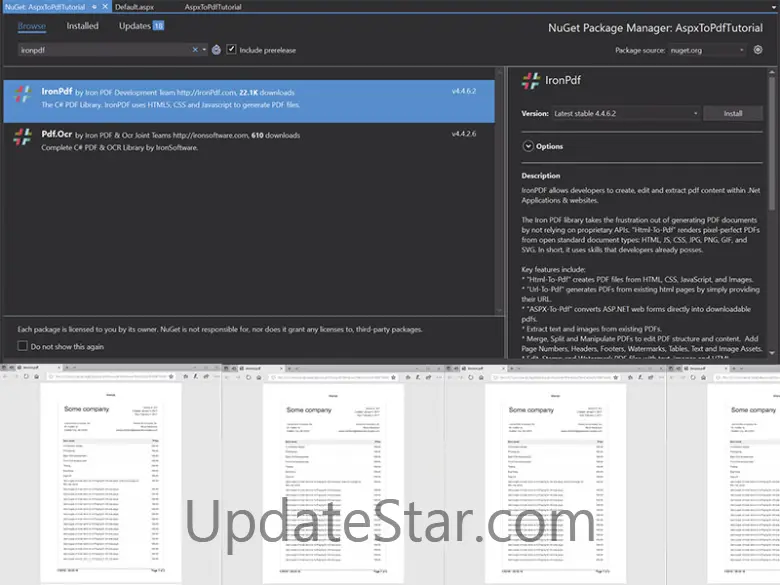Viewport: 780px width, 585px height.
Task: Click the refresh icon beside the search box
Action: 216,50
